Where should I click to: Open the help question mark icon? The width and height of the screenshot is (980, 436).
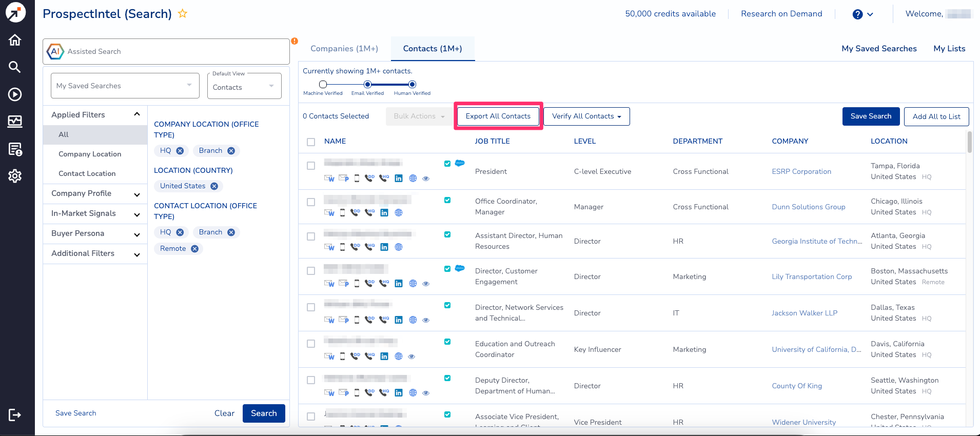[857, 14]
